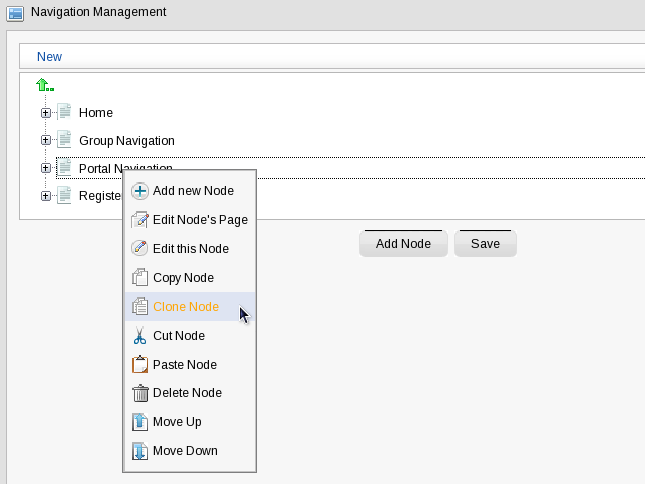Open the New link

(x=49, y=57)
